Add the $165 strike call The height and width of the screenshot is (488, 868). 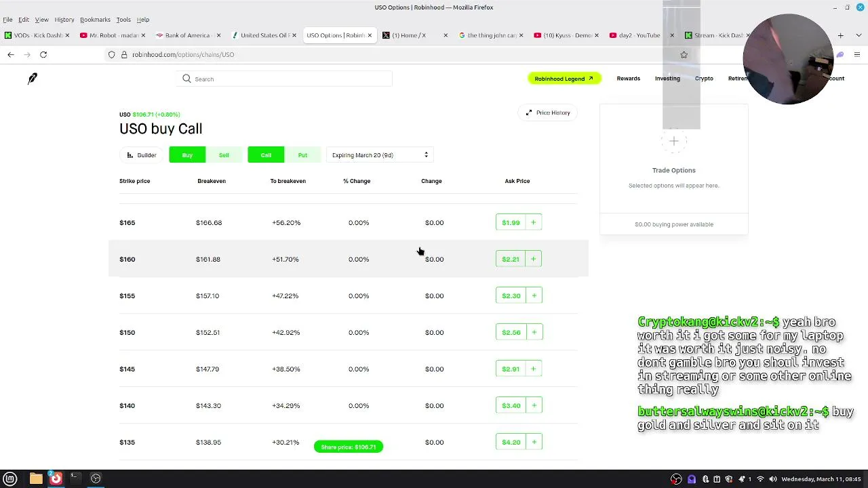tap(533, 222)
